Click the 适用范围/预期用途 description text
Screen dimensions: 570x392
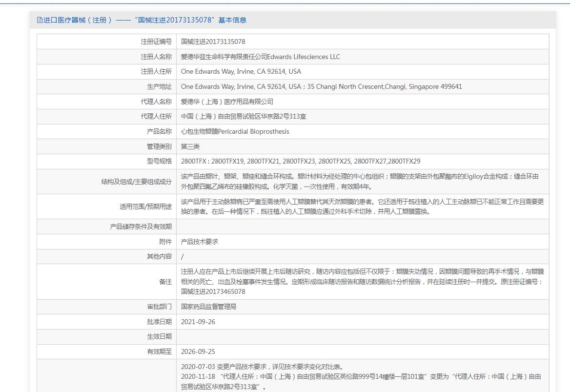(x=362, y=206)
